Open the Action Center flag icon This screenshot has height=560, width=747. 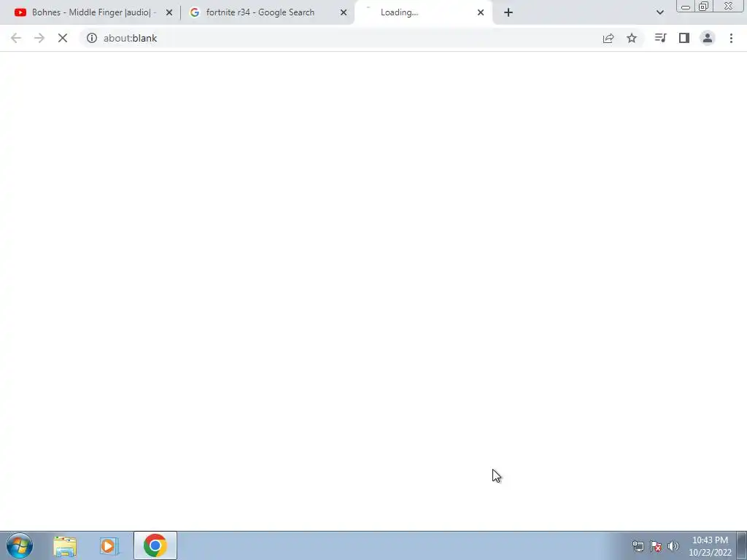(656, 546)
